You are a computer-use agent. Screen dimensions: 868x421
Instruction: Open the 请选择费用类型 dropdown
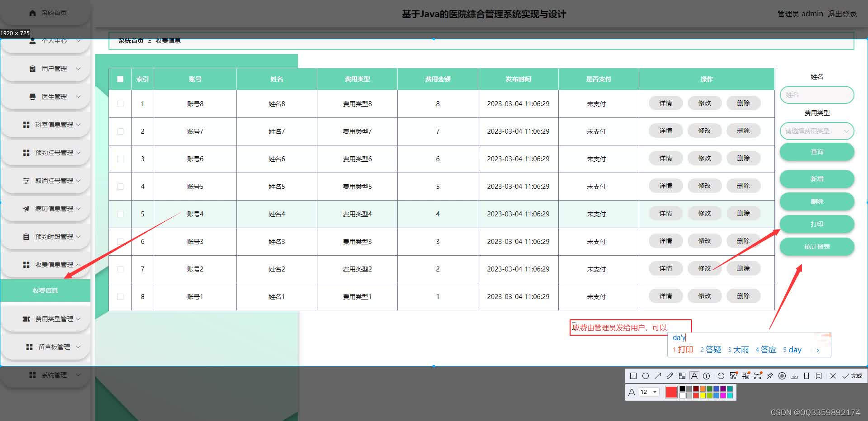817,131
